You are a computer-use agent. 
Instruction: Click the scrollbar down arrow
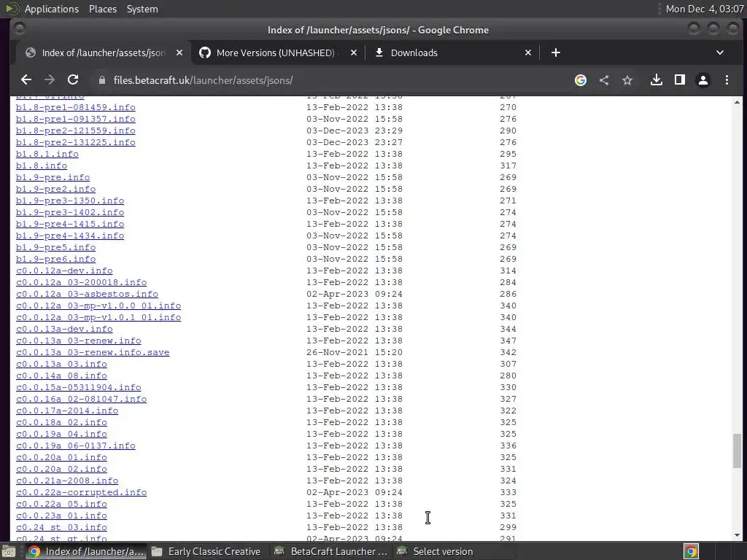[737, 535]
